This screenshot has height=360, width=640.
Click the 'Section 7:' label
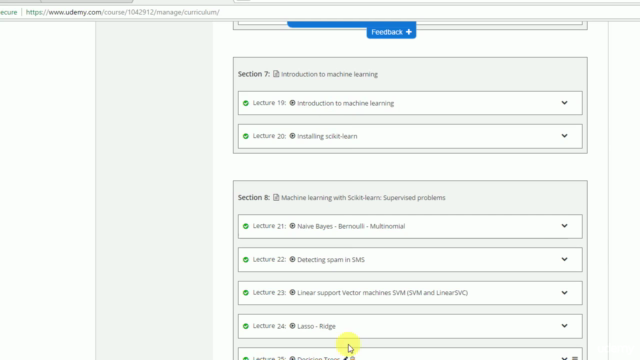[x=253, y=74]
